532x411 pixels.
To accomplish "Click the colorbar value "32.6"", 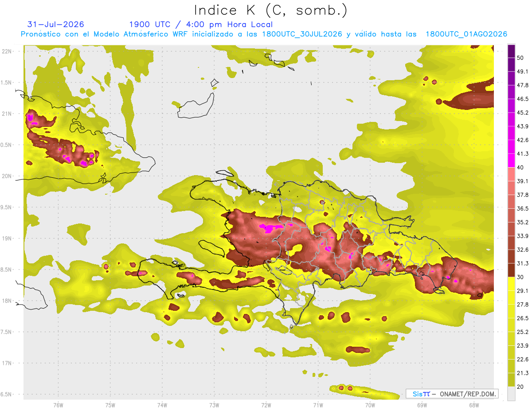I will point(523,250).
